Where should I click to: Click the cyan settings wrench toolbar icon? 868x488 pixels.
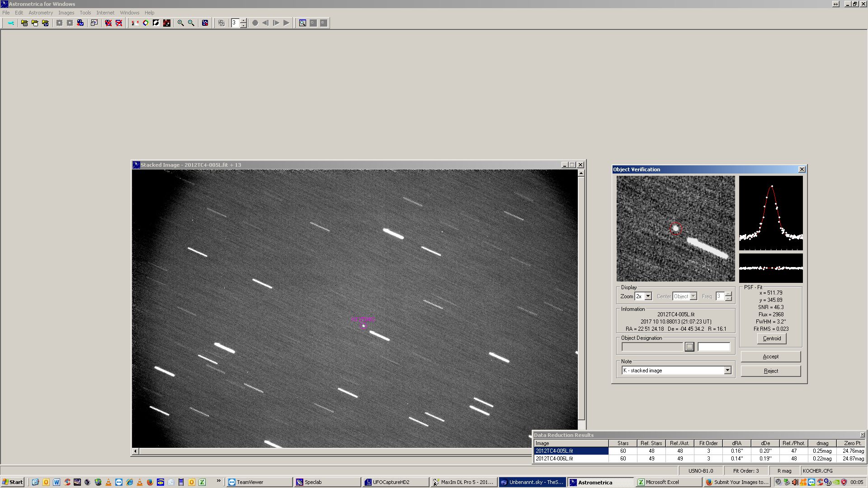click(x=11, y=23)
